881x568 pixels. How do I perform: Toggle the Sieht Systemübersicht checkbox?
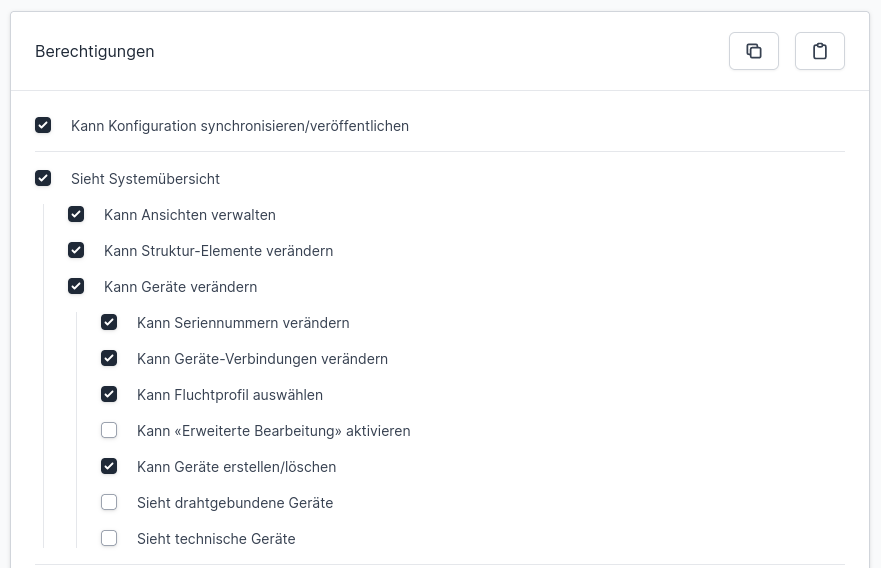pos(43,178)
